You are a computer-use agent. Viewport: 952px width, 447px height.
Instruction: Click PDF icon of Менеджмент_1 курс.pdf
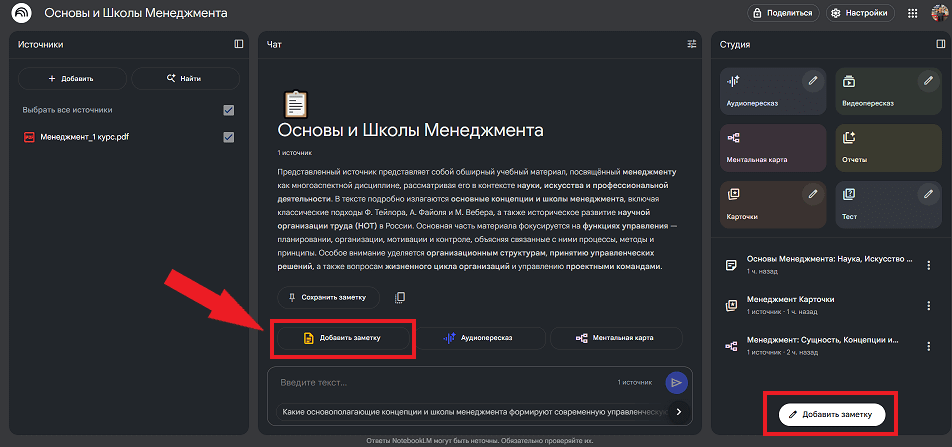(29, 137)
